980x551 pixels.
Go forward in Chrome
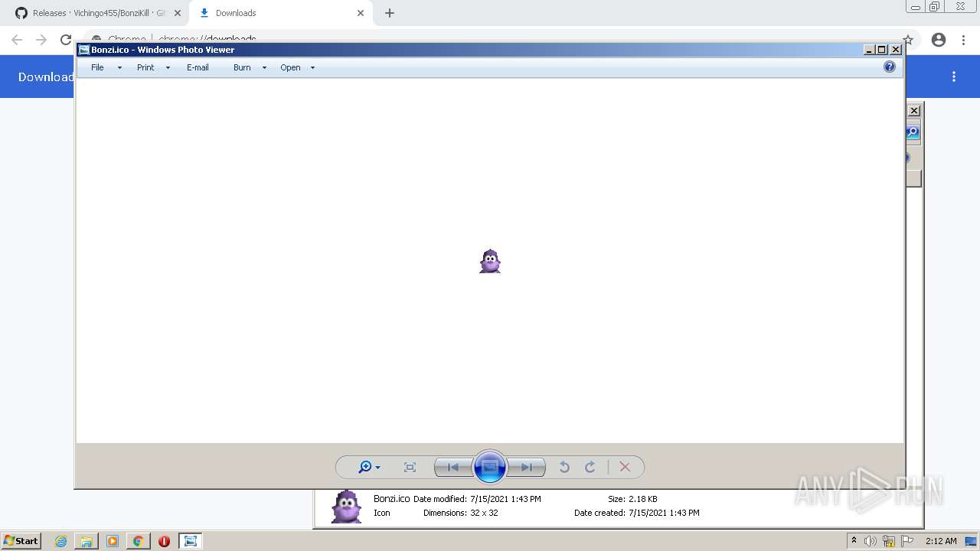[x=41, y=40]
